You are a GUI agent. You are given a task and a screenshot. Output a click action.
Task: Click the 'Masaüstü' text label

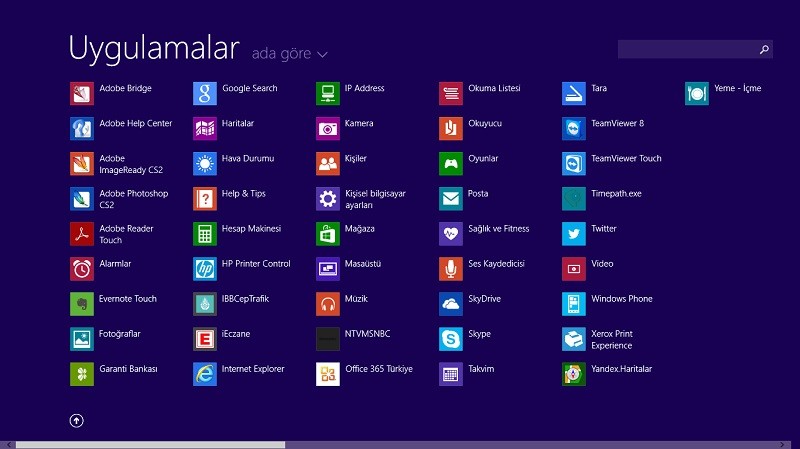point(362,264)
